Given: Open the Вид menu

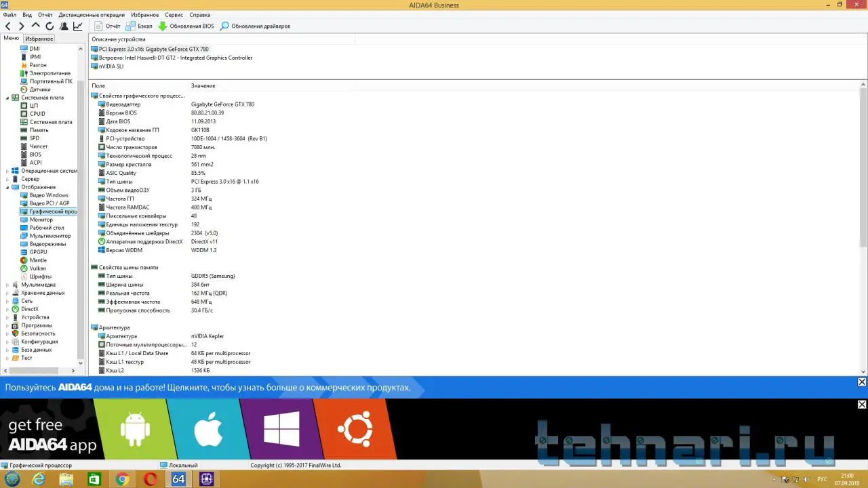Looking at the screenshot, I should coord(27,14).
